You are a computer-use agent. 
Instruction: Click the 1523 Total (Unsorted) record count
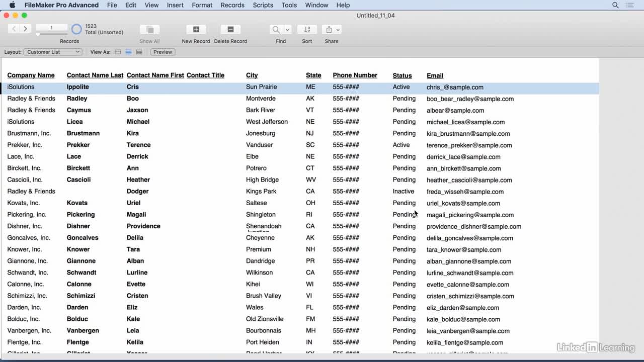(x=104, y=29)
